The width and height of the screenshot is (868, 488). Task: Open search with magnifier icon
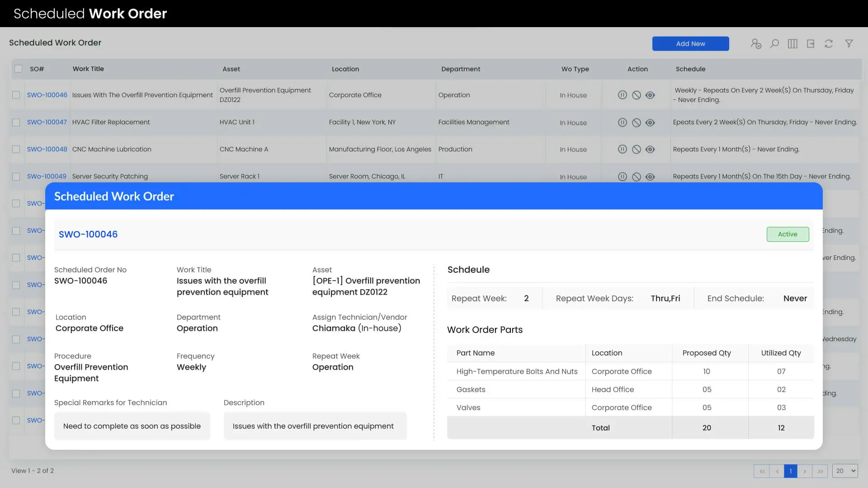pyautogui.click(x=774, y=44)
